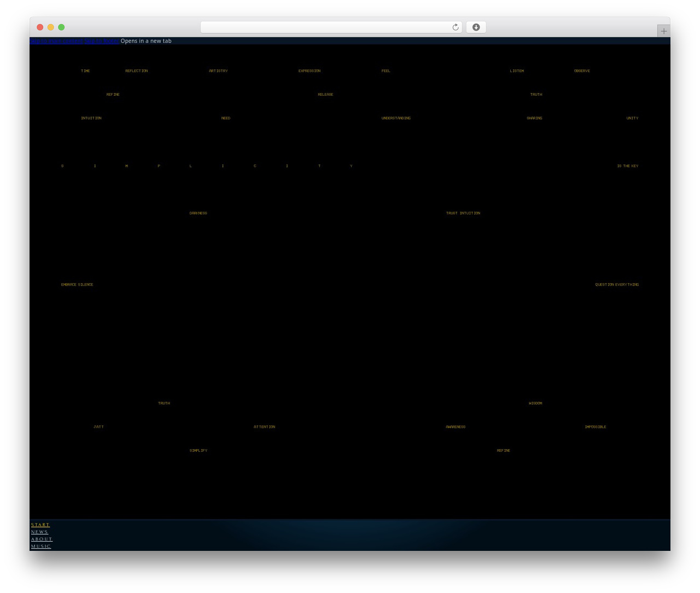Image resolution: width=700 pixels, height=593 pixels.
Task: Go to the NEWS navigation item
Action: click(x=39, y=532)
